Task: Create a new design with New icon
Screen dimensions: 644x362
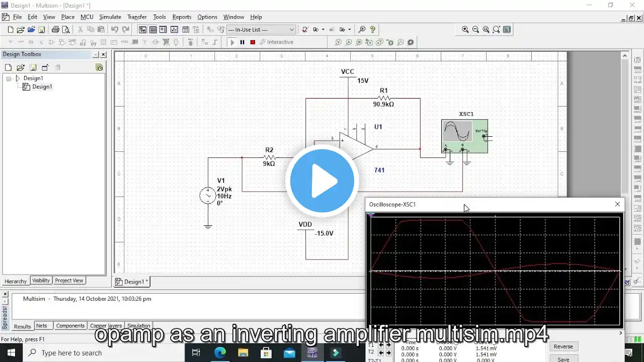Action: click(x=10, y=30)
